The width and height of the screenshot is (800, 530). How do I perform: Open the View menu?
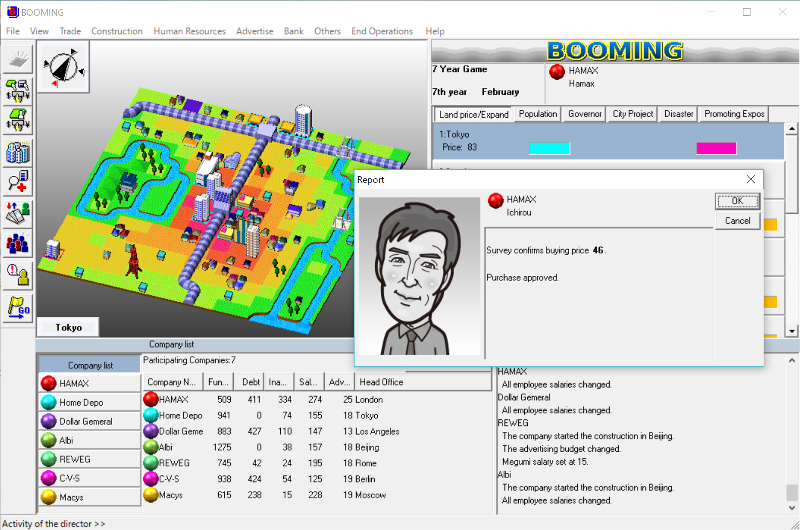pos(39,31)
